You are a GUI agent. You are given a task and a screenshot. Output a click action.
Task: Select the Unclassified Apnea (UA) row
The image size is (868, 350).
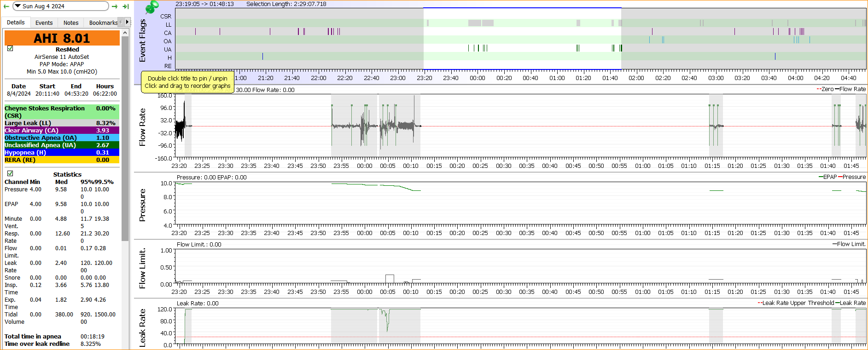pyautogui.click(x=62, y=145)
